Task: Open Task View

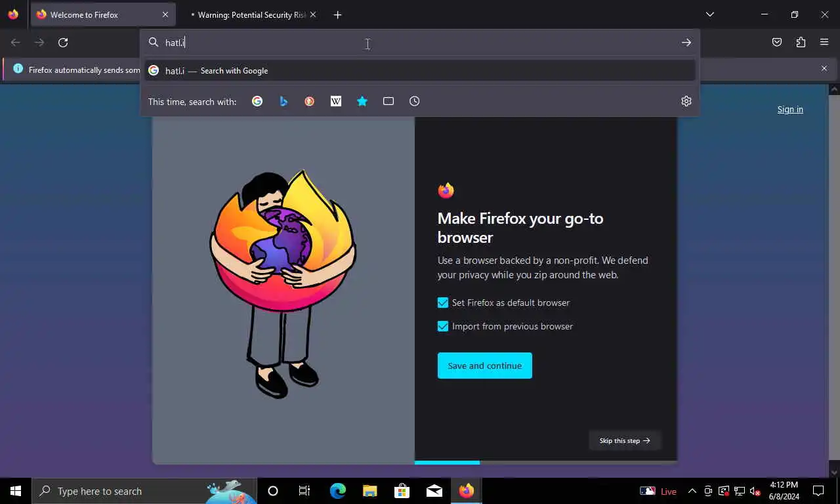Action: click(x=304, y=491)
